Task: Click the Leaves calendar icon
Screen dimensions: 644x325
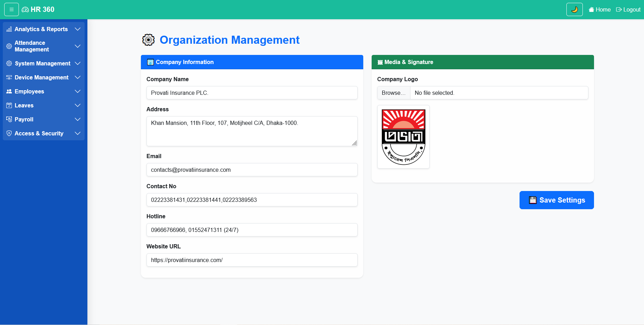Action: pyautogui.click(x=9, y=105)
